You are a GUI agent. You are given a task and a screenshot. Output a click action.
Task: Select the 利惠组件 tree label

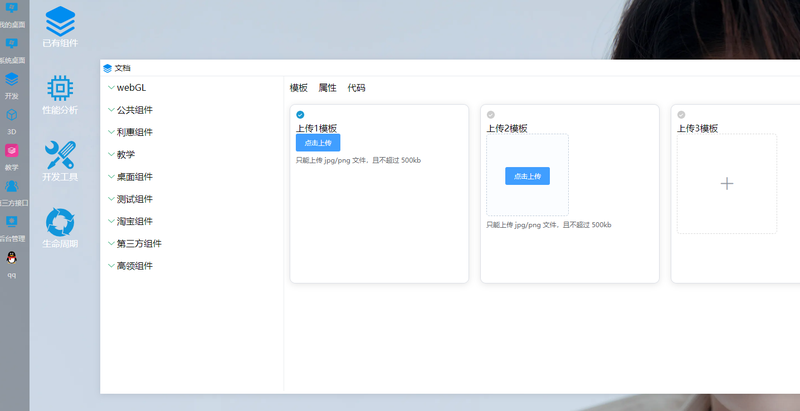(135, 133)
